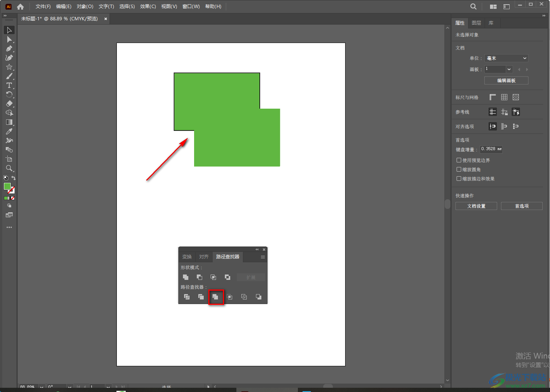Switch to the 变换 tab
Viewport: 550px width, 392px height.
tap(187, 257)
